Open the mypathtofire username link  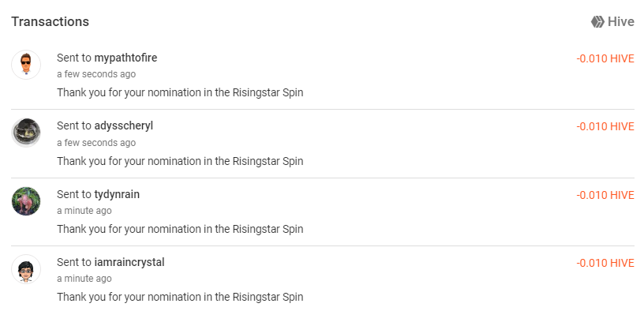pyautogui.click(x=125, y=58)
